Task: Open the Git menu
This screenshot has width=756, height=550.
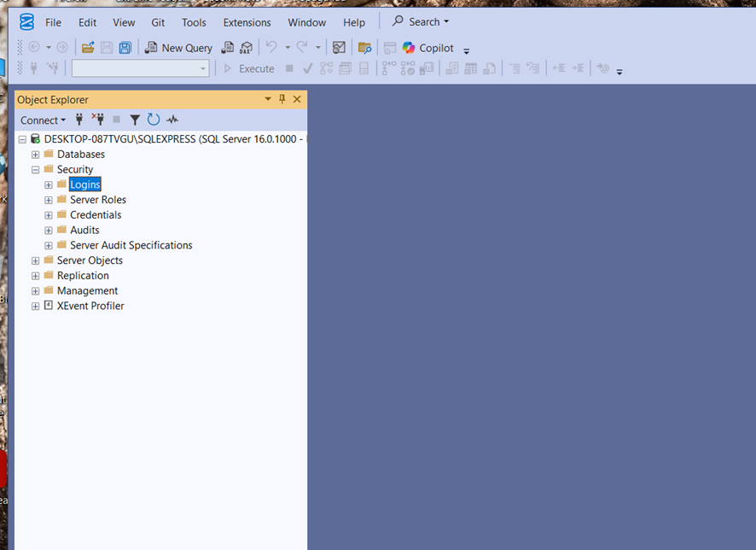Action: point(158,23)
